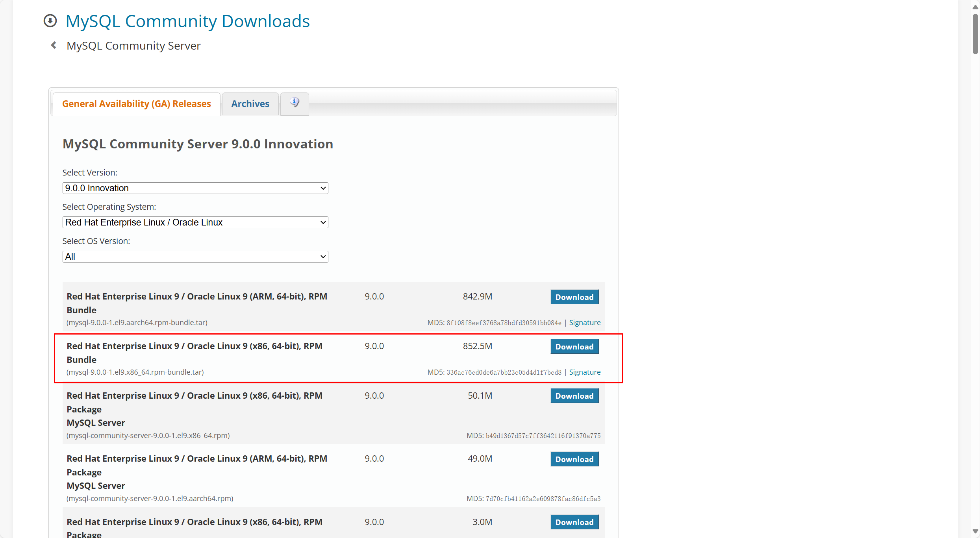Switch to the Archives tab
980x538 pixels.
tap(250, 104)
